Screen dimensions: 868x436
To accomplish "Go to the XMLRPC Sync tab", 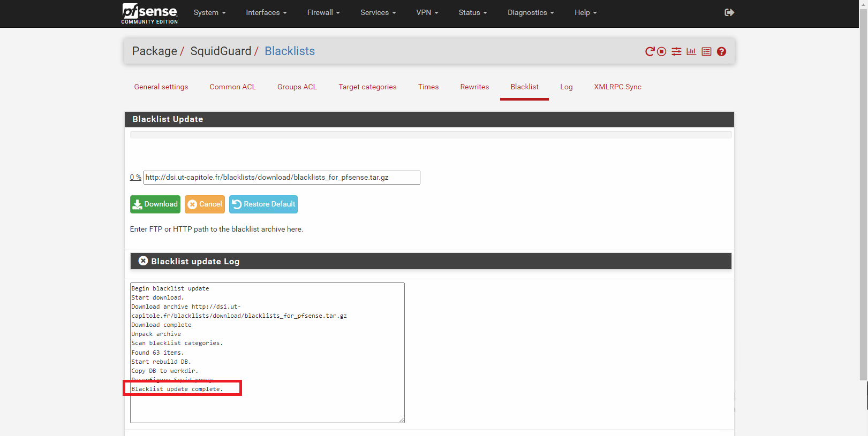I will [617, 87].
